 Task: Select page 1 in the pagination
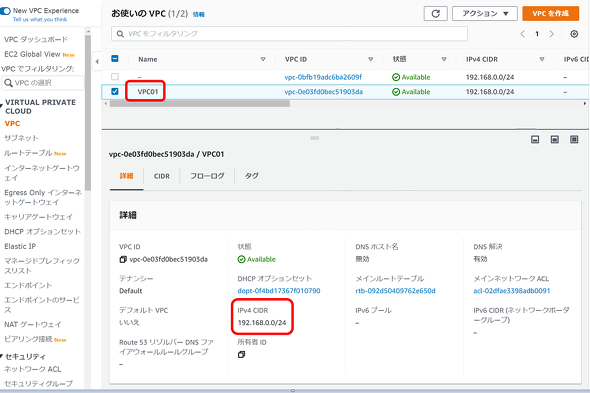537,34
